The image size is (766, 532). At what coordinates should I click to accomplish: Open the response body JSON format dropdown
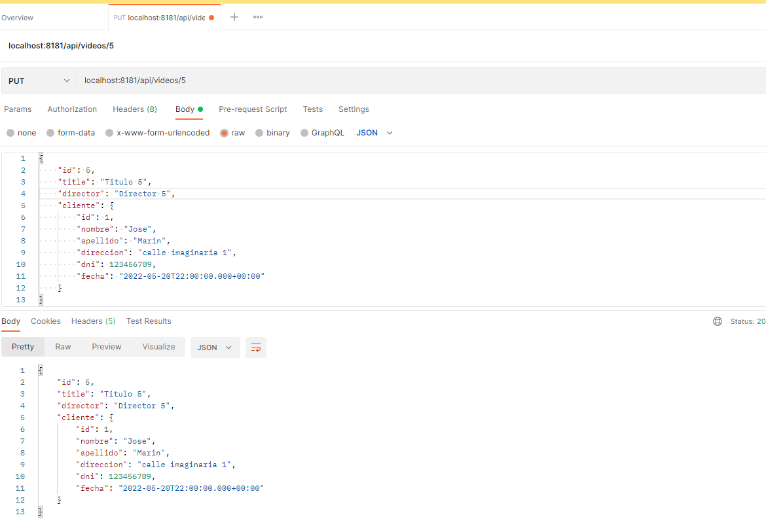pyautogui.click(x=215, y=347)
